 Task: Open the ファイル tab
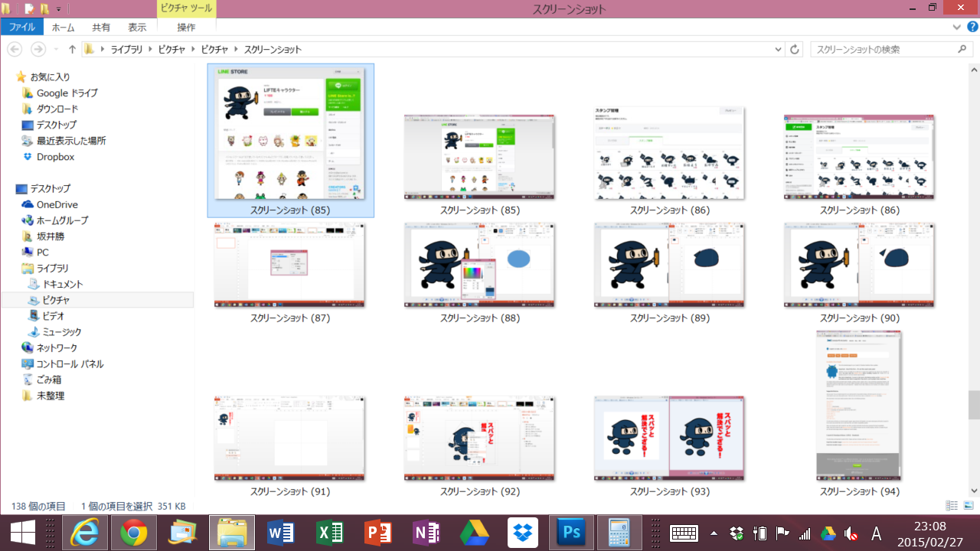click(22, 27)
